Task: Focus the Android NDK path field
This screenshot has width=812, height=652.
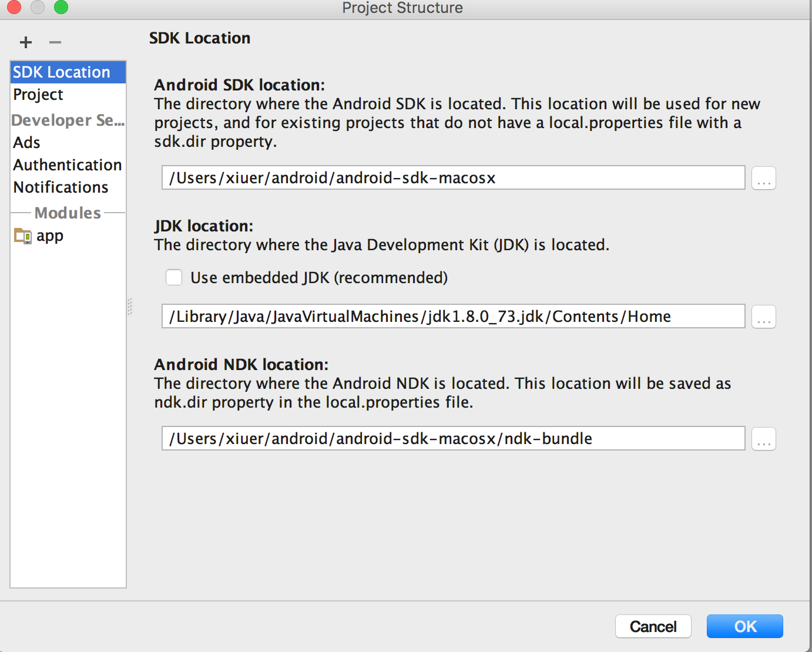Action: tap(454, 438)
